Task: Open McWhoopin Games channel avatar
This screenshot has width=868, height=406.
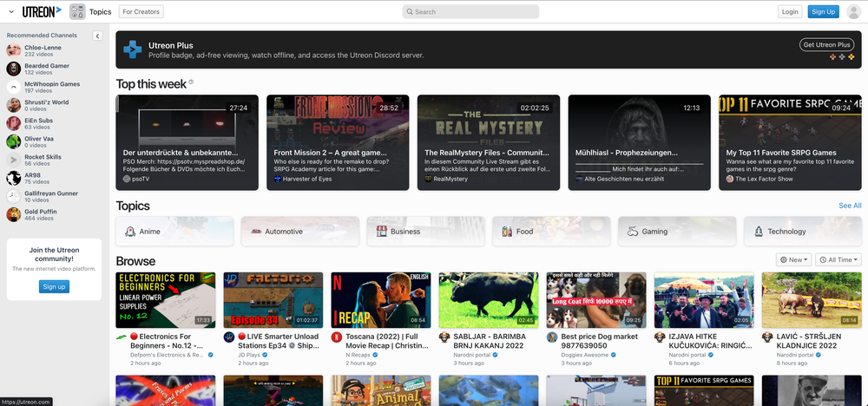Action: click(13, 87)
